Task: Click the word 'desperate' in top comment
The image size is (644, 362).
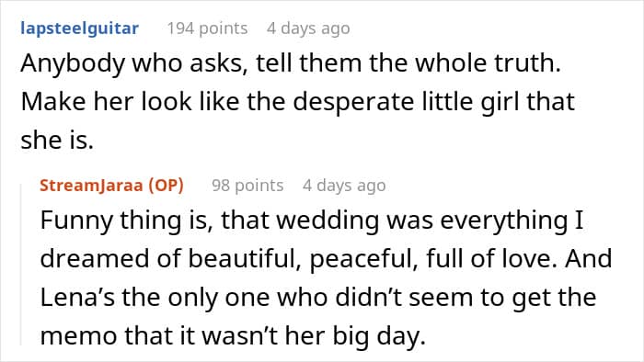Action: point(353,102)
